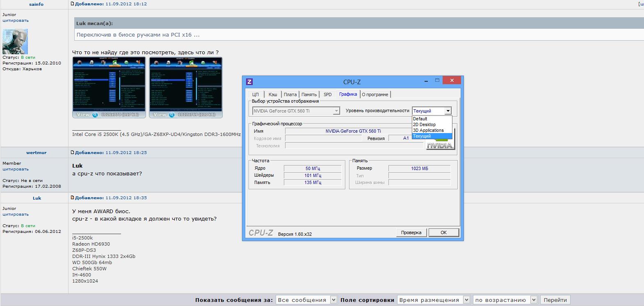Click the Проверка button
Screen dimensions: 644x306
click(411, 232)
